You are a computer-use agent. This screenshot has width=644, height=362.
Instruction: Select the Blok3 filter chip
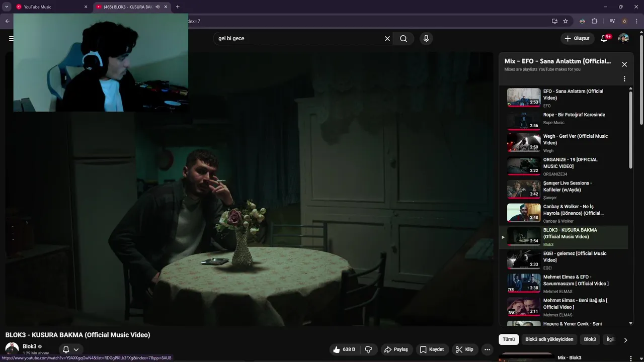(x=590, y=339)
